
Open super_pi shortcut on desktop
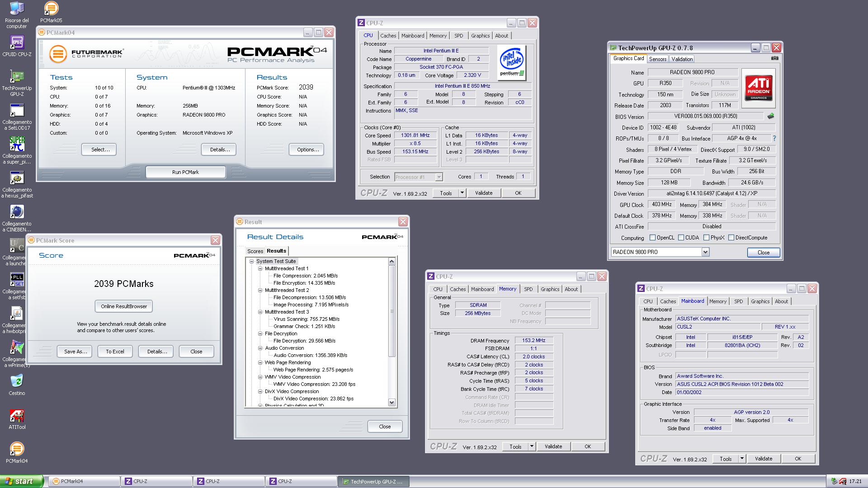[17, 151]
